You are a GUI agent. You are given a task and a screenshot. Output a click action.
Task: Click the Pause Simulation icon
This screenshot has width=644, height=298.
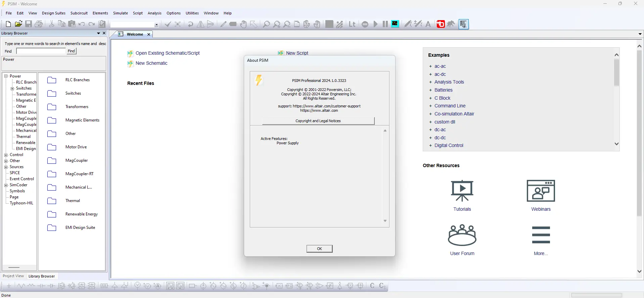(x=385, y=24)
